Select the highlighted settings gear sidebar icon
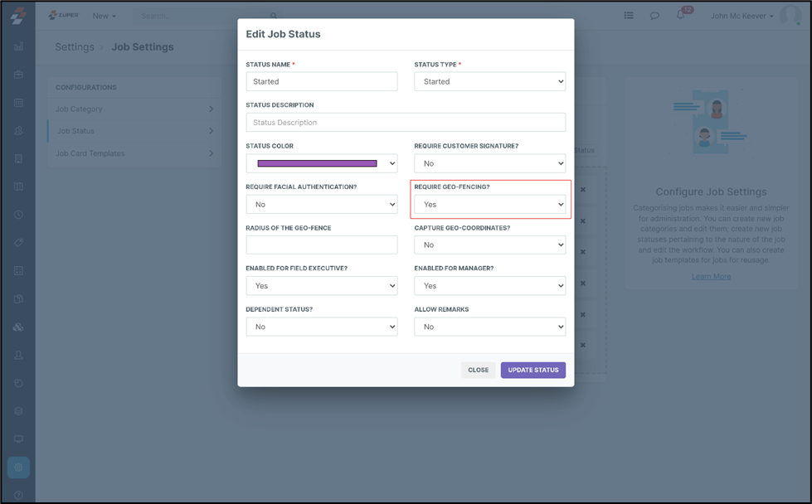The height and width of the screenshot is (504, 812). 18,468
